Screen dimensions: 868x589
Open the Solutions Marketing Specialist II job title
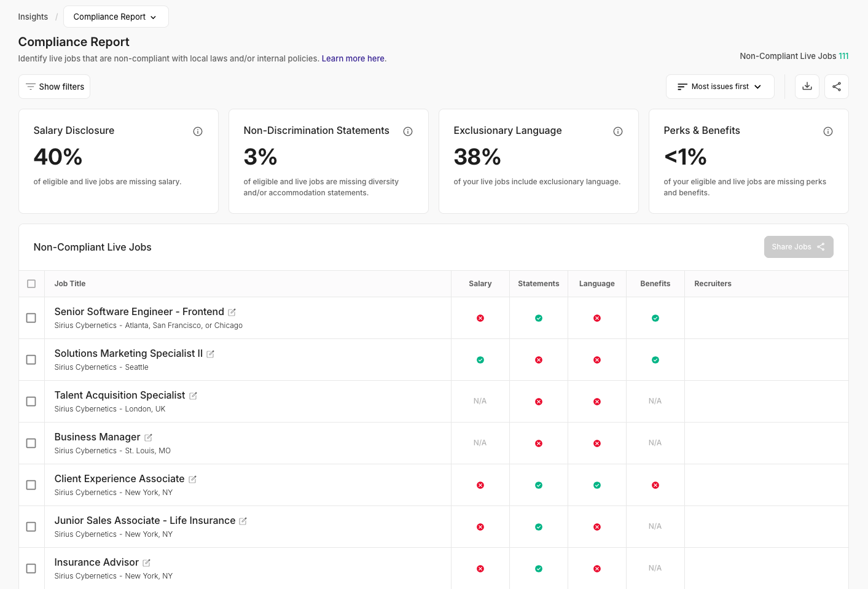[x=128, y=354]
